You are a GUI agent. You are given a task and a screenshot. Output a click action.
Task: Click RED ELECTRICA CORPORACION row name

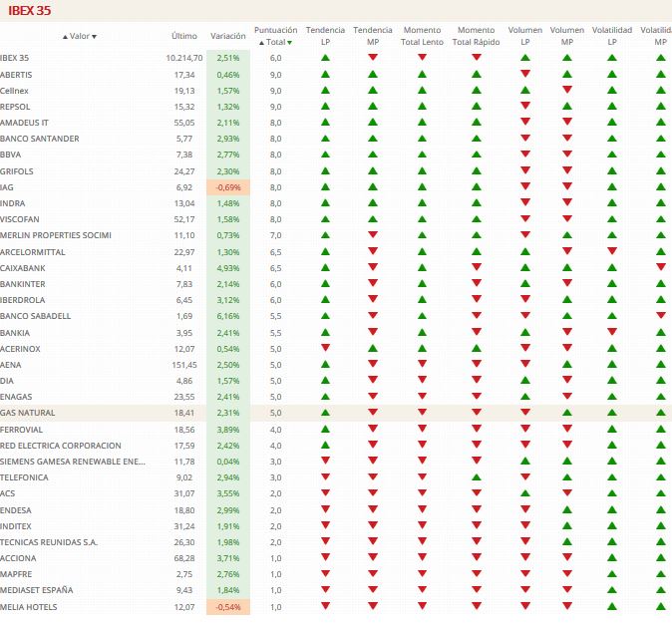[x=61, y=446]
